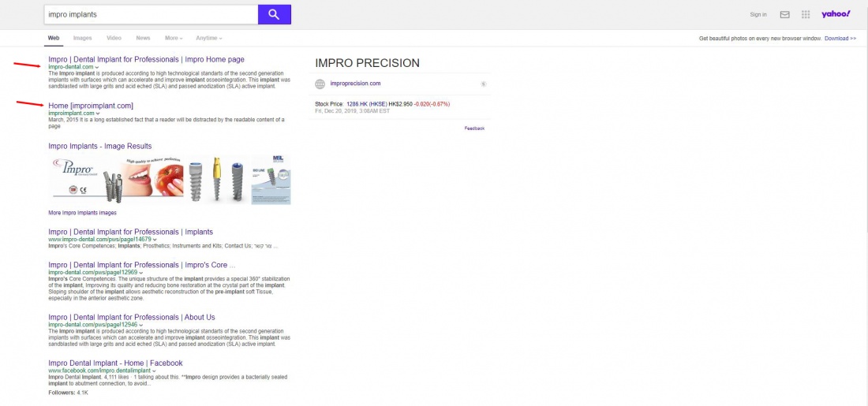The image size is (868, 406).
Task: Open the More Impro Implants images link
Action: click(x=82, y=213)
